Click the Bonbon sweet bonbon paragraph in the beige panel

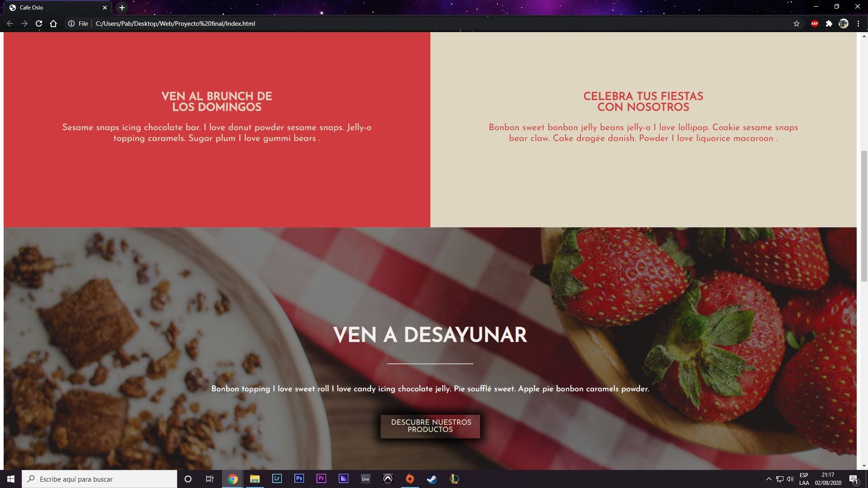(x=643, y=133)
